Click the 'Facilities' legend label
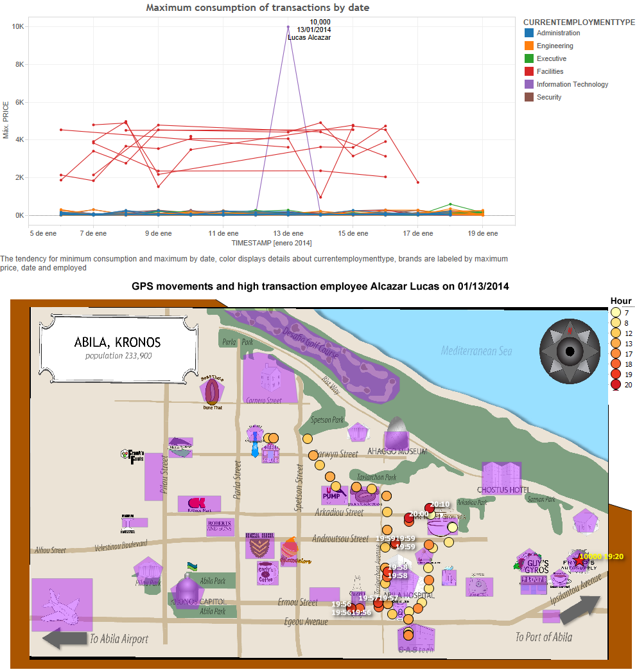This screenshot has width=637, height=672. click(x=550, y=71)
